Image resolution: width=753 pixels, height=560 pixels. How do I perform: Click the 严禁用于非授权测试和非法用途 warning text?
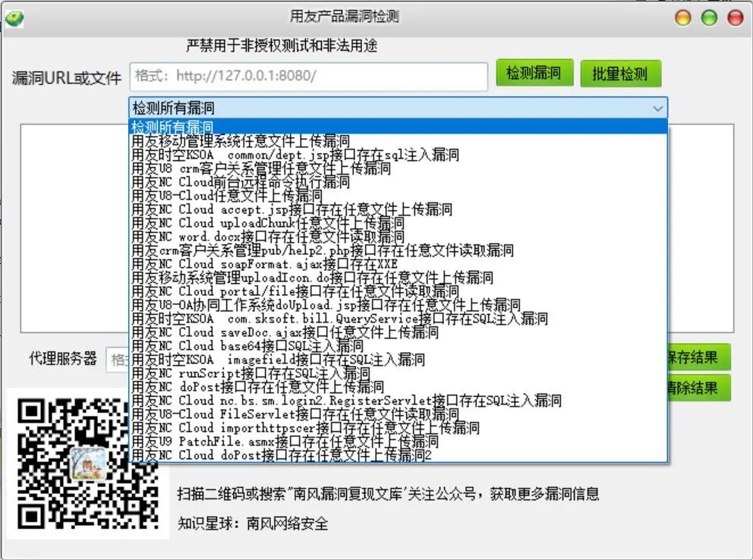(x=282, y=46)
